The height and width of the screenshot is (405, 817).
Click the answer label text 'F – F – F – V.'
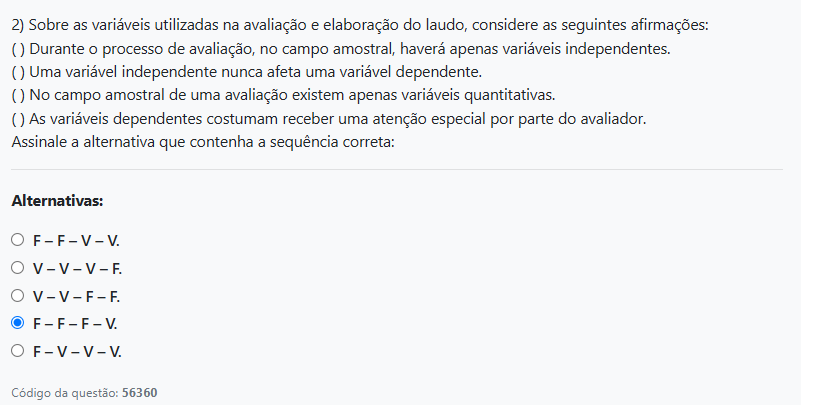tap(75, 324)
